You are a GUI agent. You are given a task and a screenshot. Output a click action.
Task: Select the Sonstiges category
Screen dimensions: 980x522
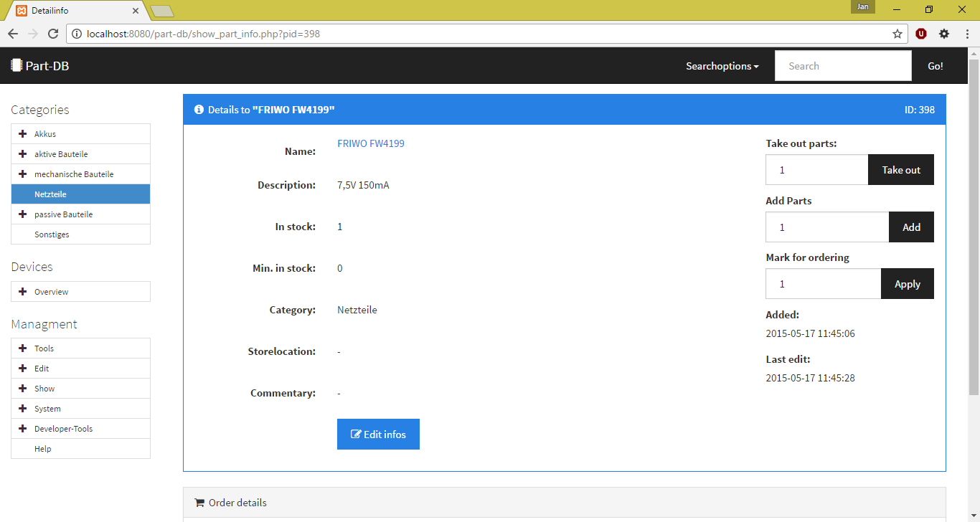(80, 234)
